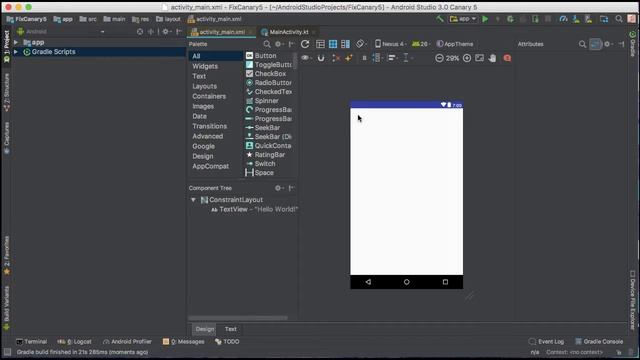The height and width of the screenshot is (360, 640).
Task: Pick Button widget from palette
Action: (x=261, y=56)
